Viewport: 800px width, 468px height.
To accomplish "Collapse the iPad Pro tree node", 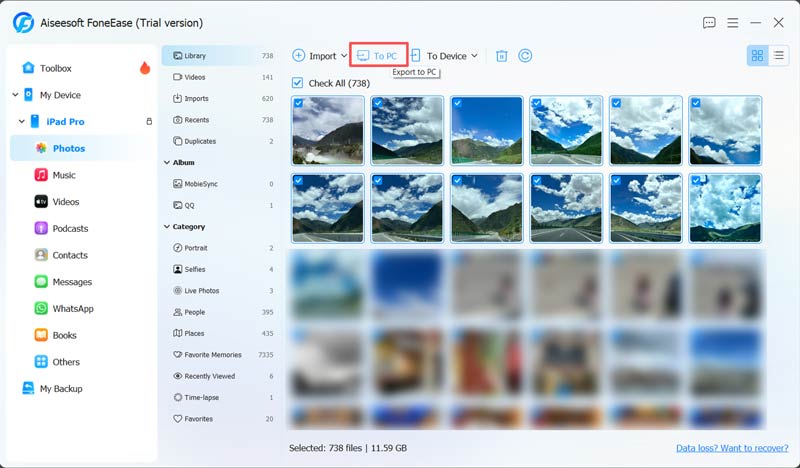I will 21,121.
